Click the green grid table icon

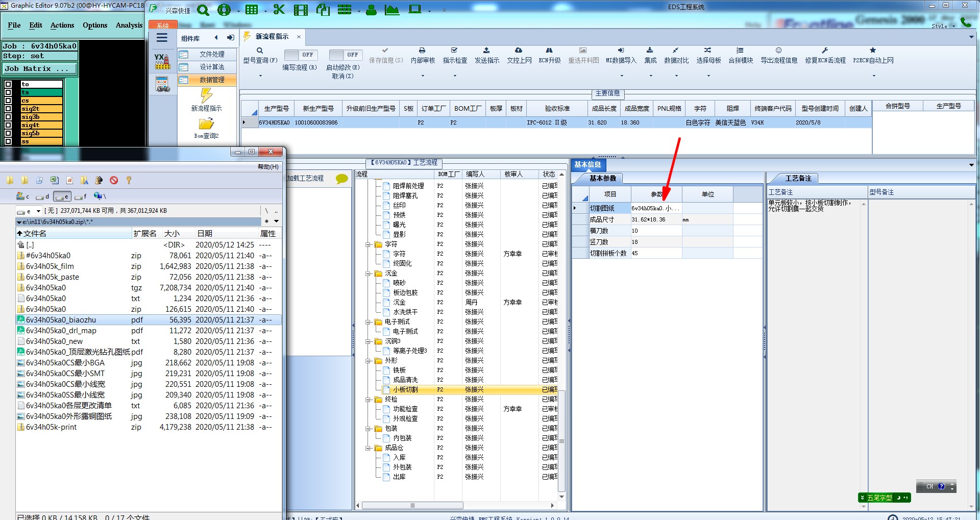click(x=252, y=10)
